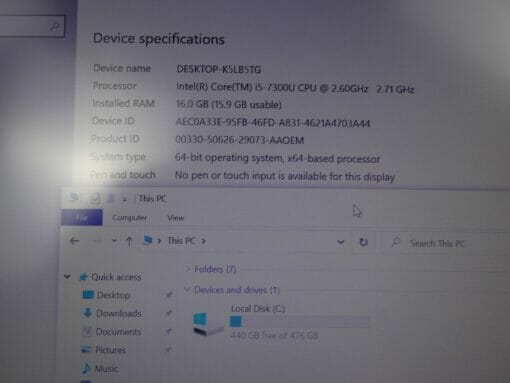Go up one folder level arrow

pyautogui.click(x=129, y=241)
